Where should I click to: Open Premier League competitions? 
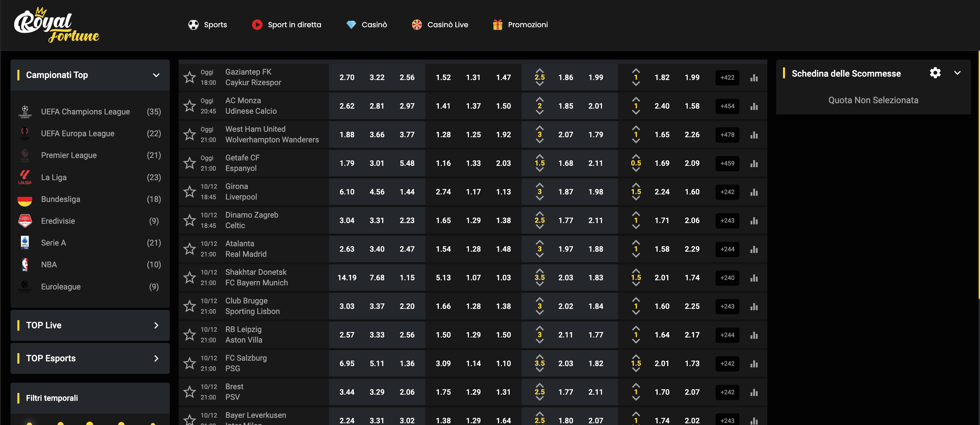pyautogui.click(x=90, y=155)
